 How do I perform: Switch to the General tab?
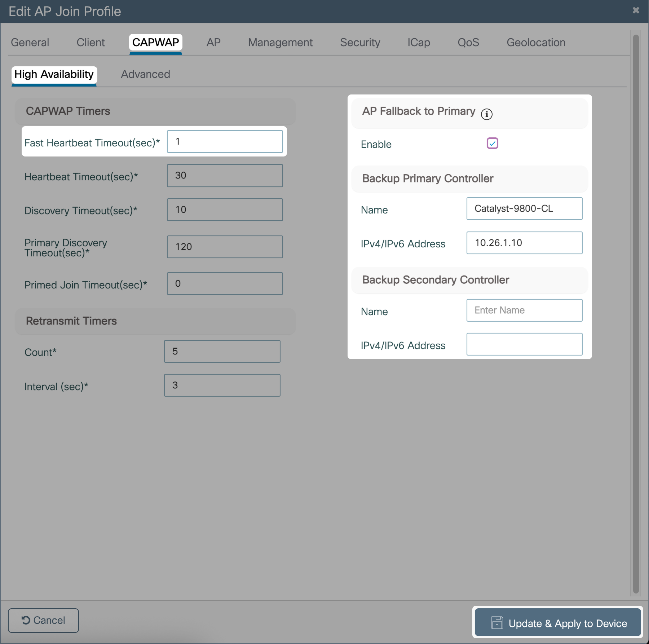click(30, 43)
